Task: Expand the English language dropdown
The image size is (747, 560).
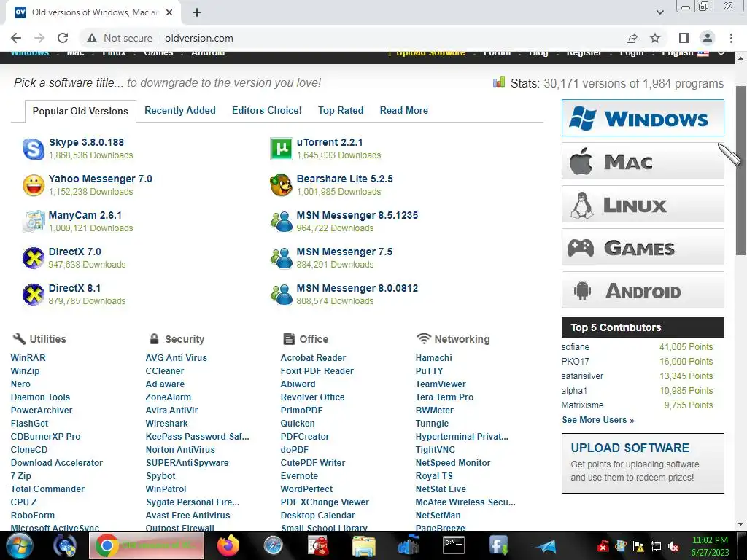Action: pyautogui.click(x=721, y=52)
